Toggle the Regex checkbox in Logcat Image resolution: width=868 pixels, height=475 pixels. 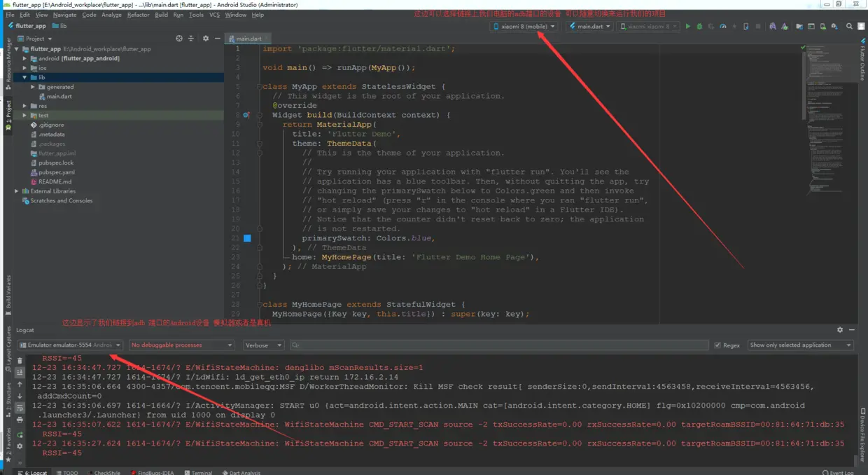coord(717,345)
